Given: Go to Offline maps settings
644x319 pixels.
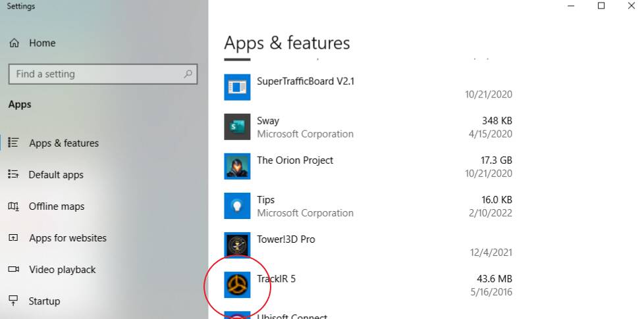Looking at the screenshot, I should tap(57, 207).
